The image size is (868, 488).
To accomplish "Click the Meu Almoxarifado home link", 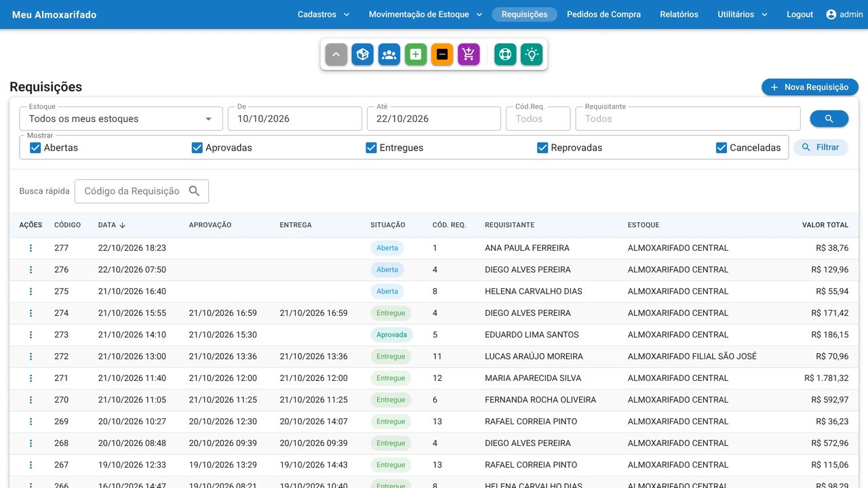I will pos(54,14).
